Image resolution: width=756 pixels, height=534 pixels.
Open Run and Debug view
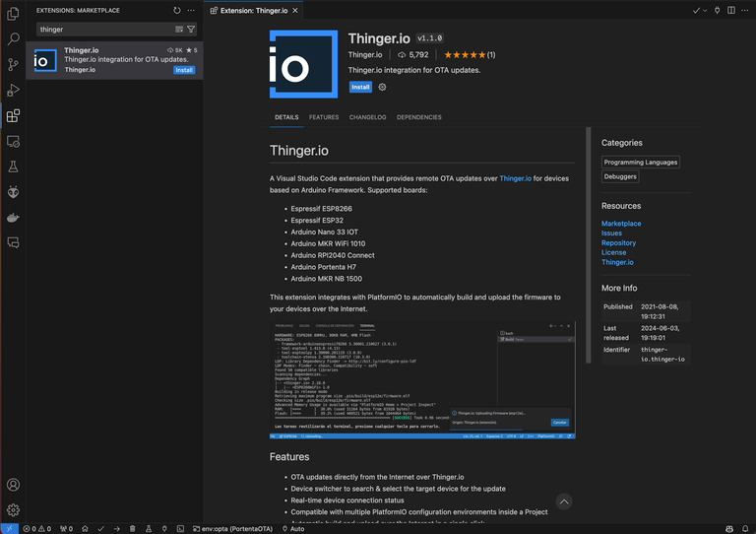click(x=13, y=91)
